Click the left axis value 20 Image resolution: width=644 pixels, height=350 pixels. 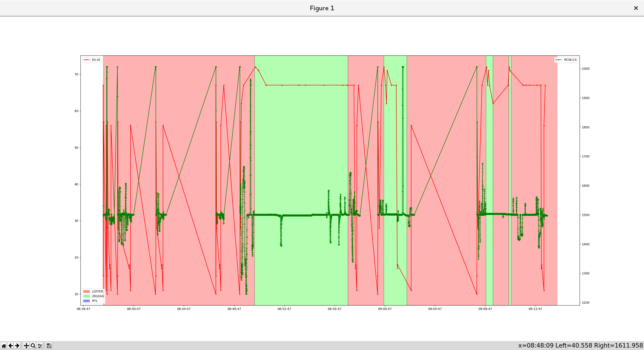click(x=76, y=257)
